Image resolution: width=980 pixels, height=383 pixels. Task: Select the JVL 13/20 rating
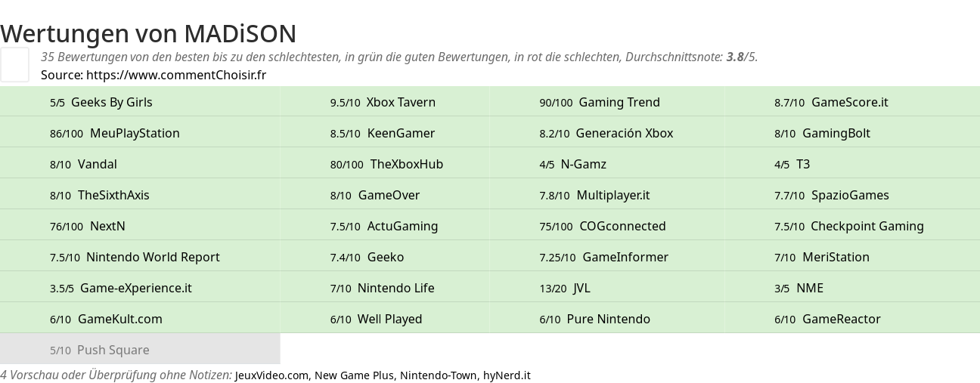(x=607, y=288)
